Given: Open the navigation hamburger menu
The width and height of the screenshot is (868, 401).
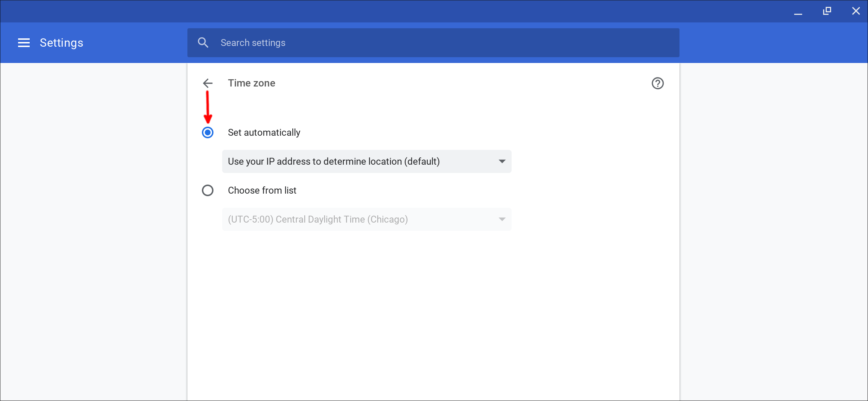Looking at the screenshot, I should pos(24,42).
